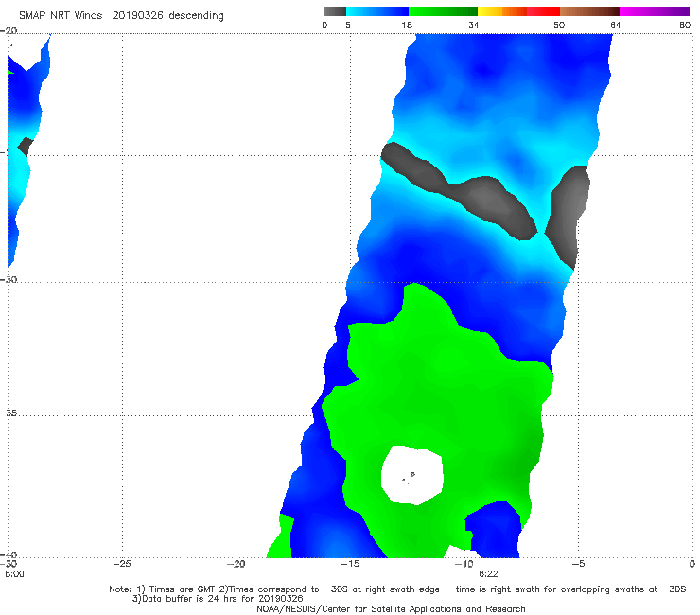700x615 pixels.
Task: Click the "-10" longitude axis label
Action: click(464, 564)
